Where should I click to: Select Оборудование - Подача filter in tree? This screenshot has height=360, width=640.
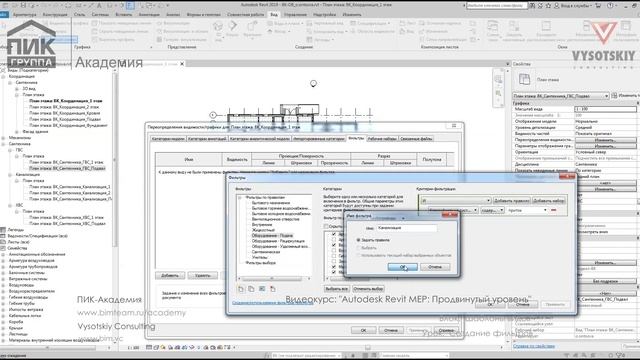click(272, 236)
